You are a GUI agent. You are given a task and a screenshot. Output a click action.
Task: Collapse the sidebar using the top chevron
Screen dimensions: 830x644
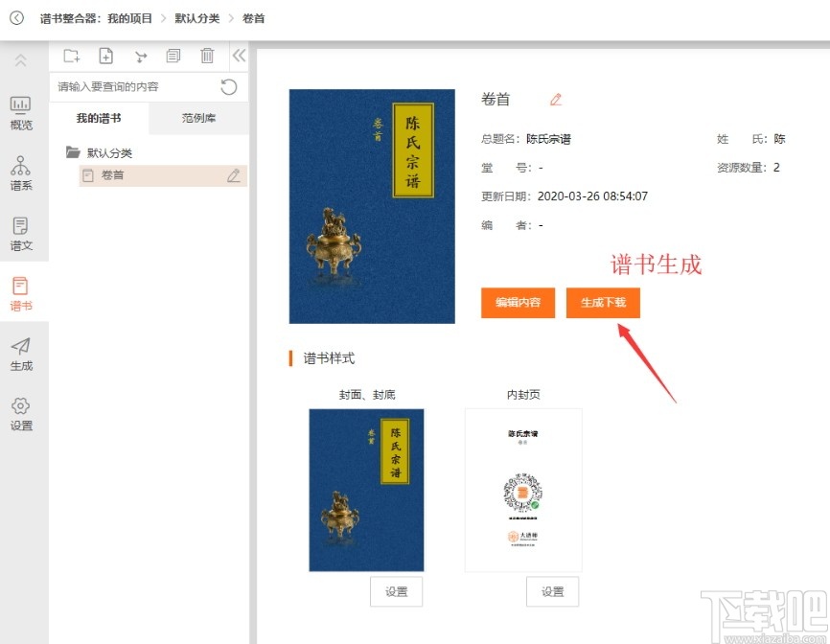(21, 59)
